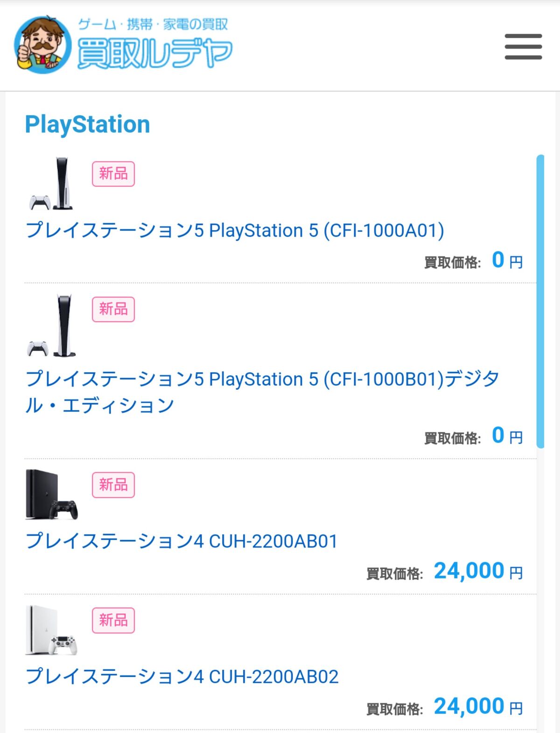
Task: Click the 買取ルデヤ site logo text
Action: [x=154, y=52]
